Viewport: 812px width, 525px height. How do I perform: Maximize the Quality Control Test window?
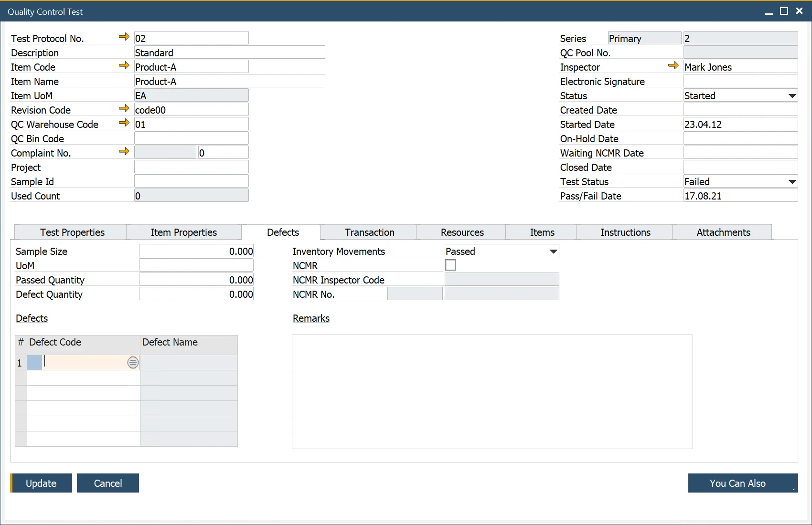pos(784,11)
